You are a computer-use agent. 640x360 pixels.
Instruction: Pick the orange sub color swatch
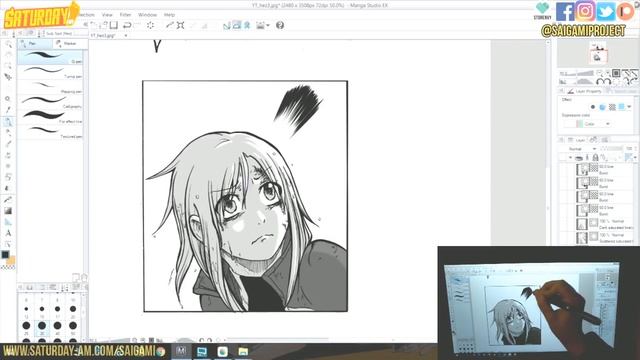pyautogui.click(x=11, y=260)
